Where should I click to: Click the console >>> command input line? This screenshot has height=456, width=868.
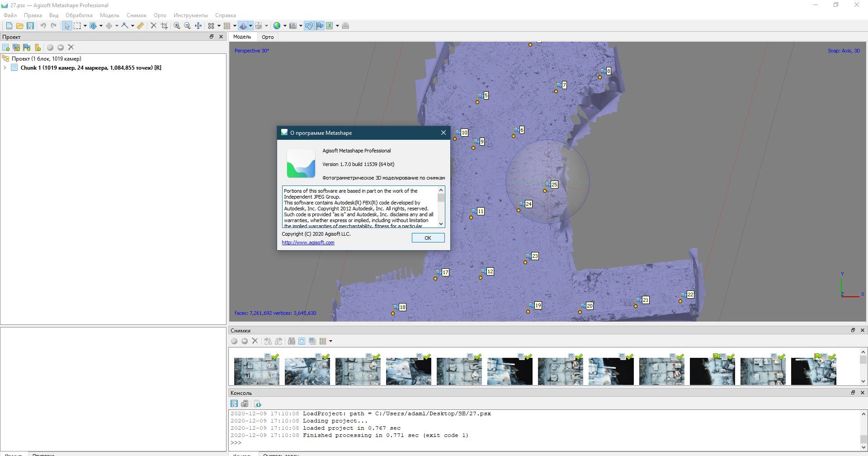pyautogui.click(x=544, y=442)
